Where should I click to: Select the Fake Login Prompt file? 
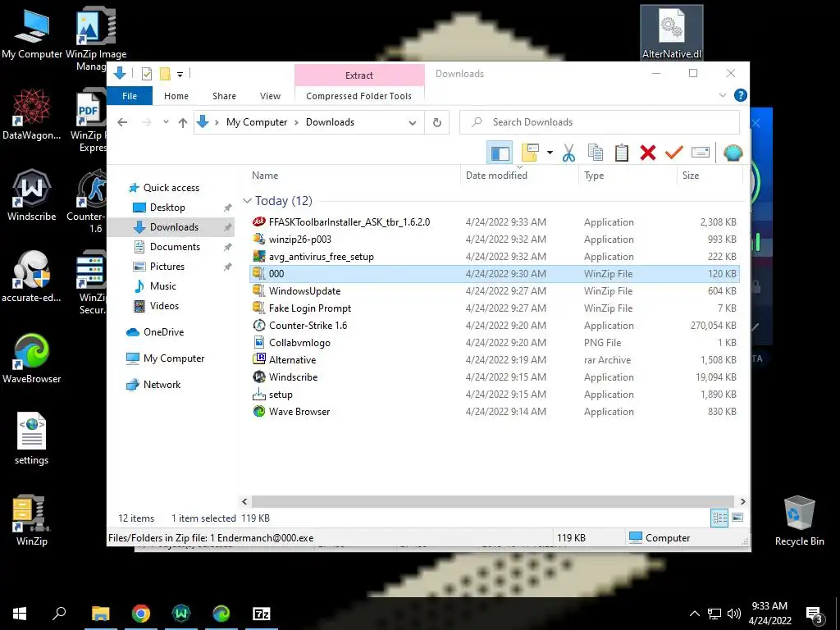tap(495, 308)
